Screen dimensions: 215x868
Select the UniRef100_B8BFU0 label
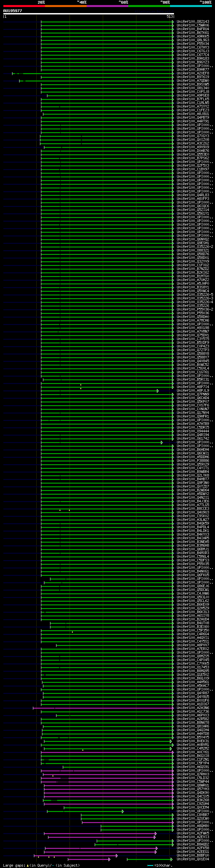point(193,856)
